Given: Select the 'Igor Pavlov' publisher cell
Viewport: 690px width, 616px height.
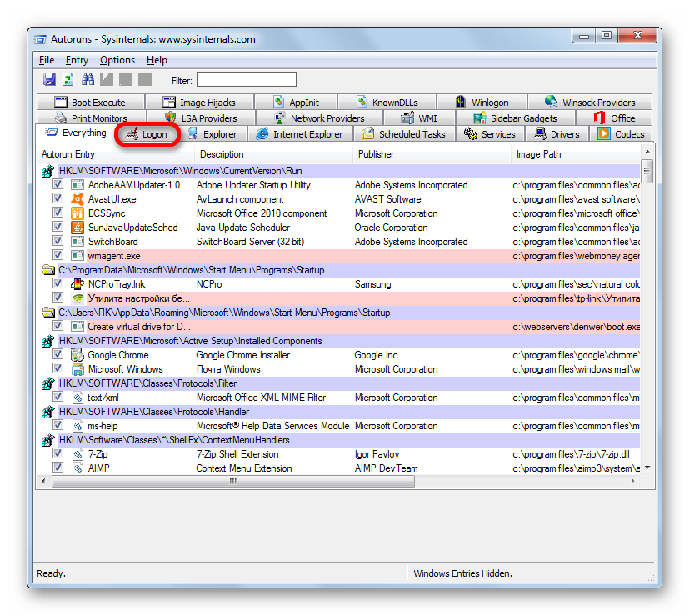Looking at the screenshot, I should [377, 454].
